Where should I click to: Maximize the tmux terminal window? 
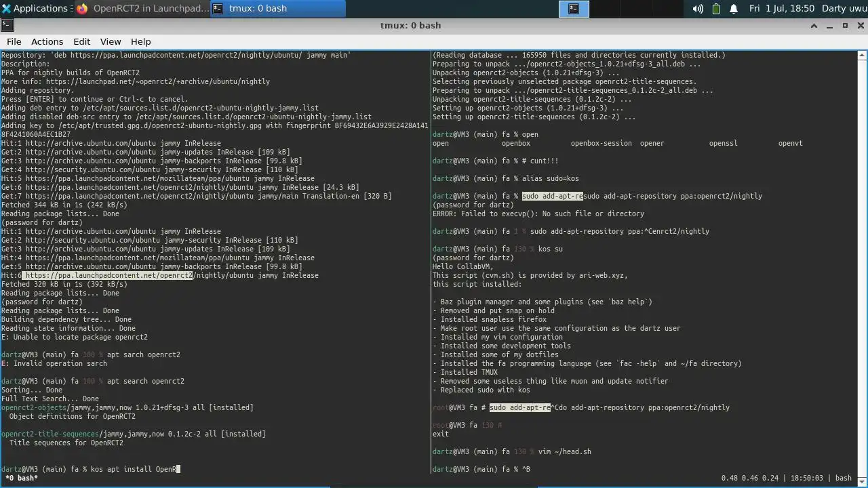[x=845, y=26]
